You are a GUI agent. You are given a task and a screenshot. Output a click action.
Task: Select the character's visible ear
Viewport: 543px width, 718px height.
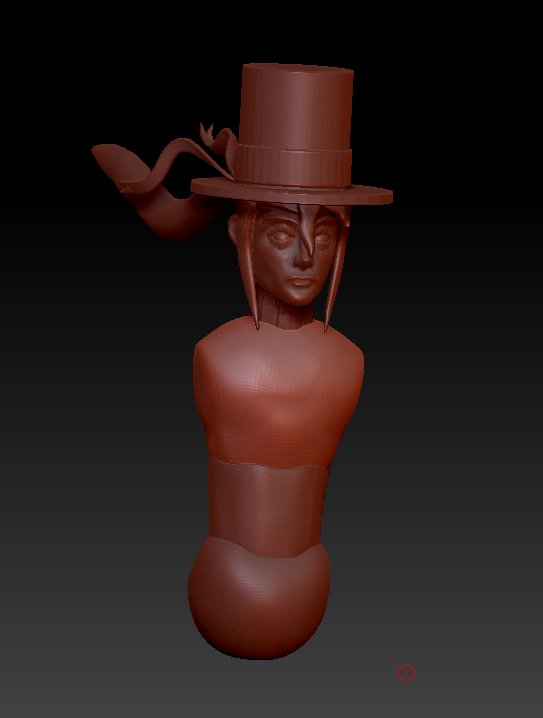(233, 228)
